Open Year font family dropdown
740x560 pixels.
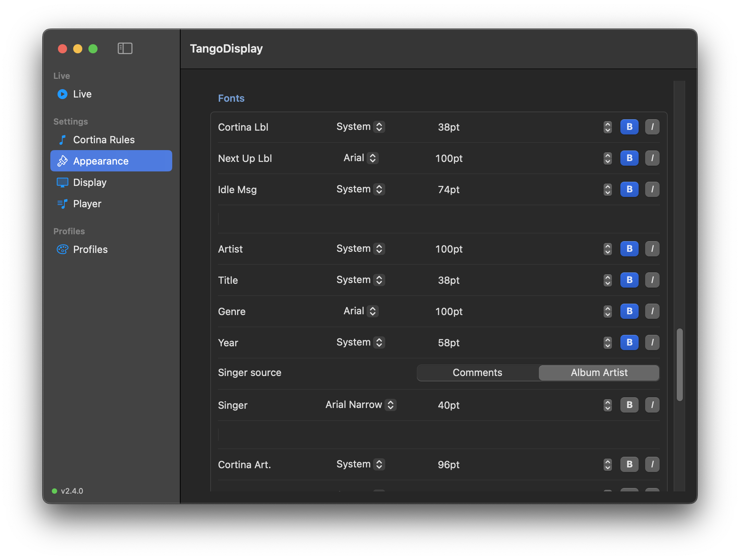pyautogui.click(x=360, y=342)
